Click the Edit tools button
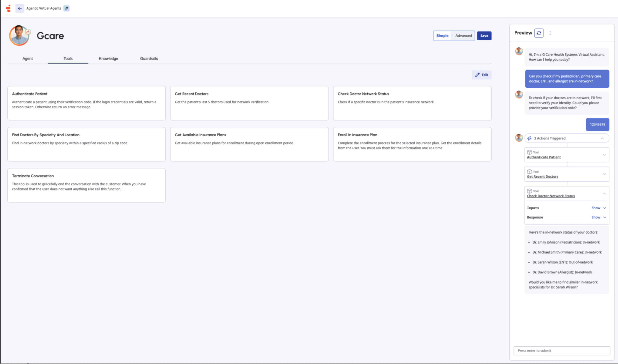618x364 pixels. [x=481, y=75]
